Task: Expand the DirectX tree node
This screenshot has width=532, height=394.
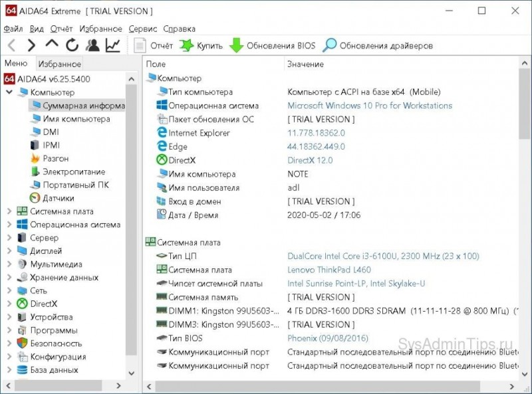Action: 9,304
